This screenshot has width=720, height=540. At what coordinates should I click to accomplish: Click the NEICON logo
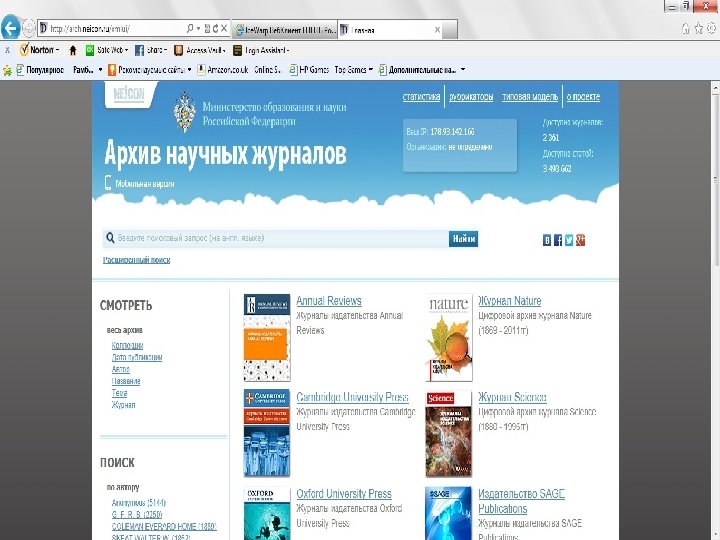[x=129, y=94]
